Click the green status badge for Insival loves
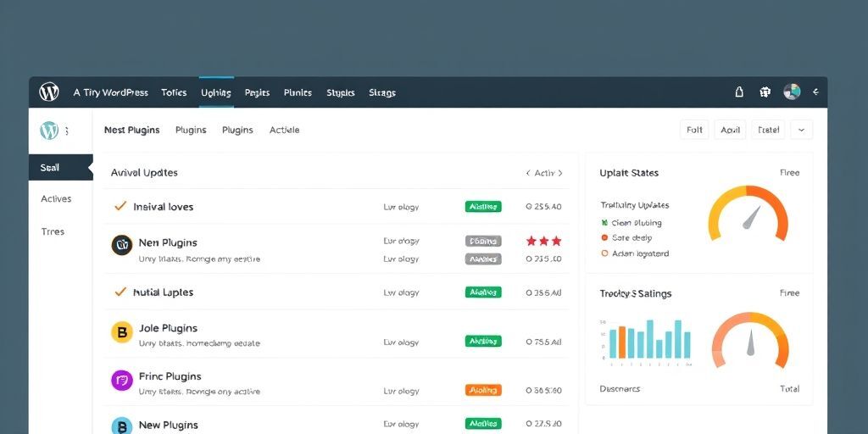This screenshot has width=868, height=434. coord(483,207)
